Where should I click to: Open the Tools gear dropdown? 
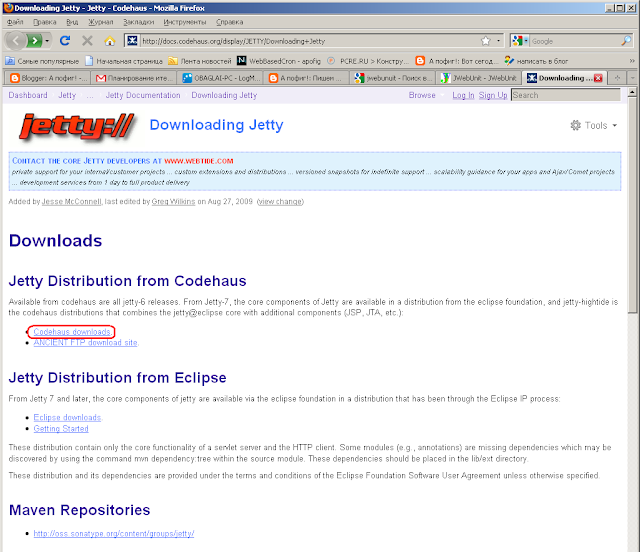tap(593, 125)
